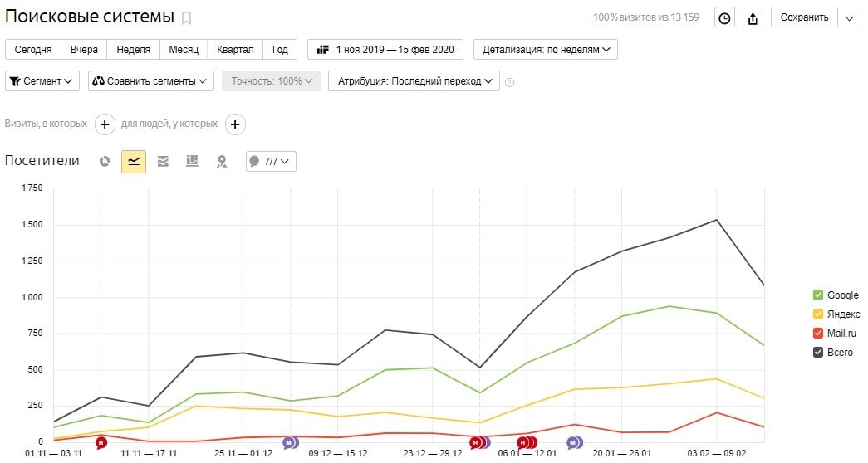Viewport: 868px width, 463px height.
Task: Toggle Google series checkbox
Action: 817,295
